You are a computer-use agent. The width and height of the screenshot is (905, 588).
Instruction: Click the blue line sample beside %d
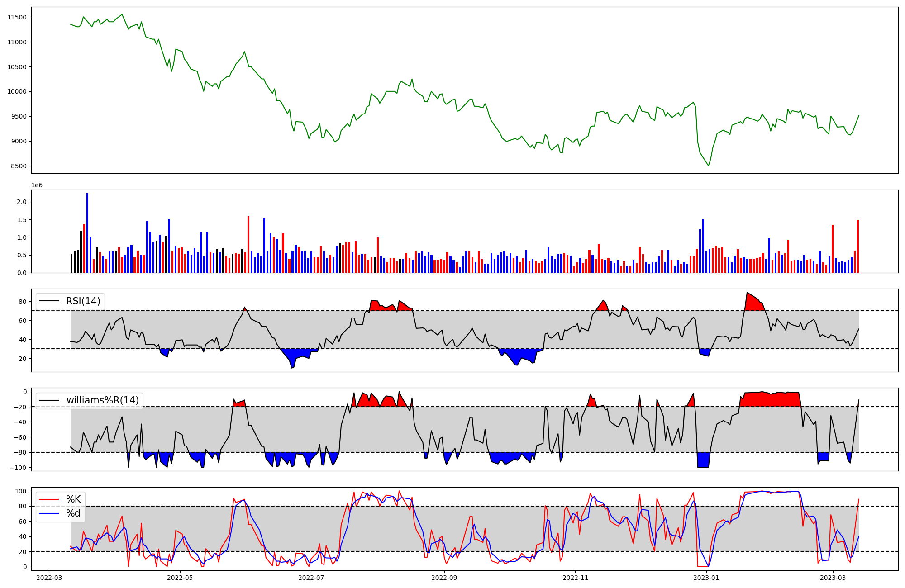pos(49,513)
